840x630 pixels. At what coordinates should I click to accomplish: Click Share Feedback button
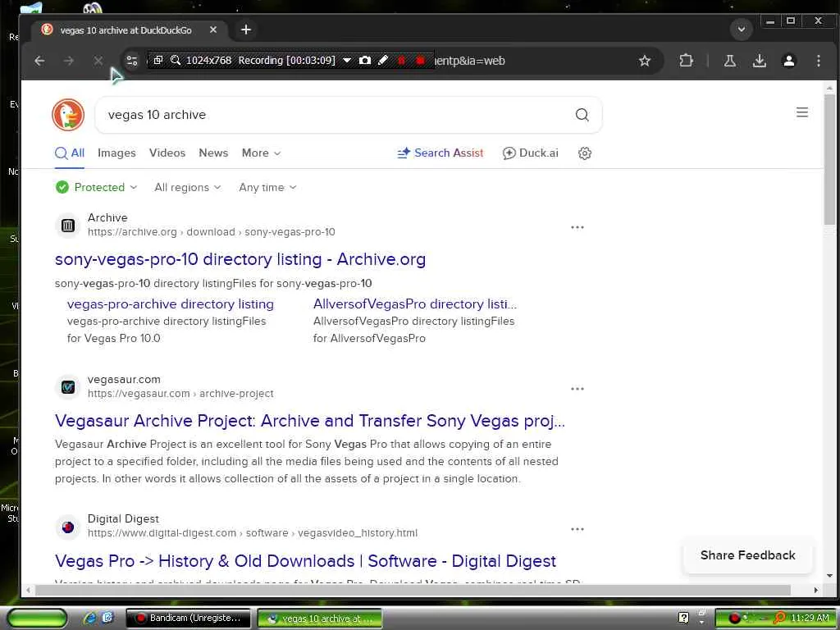(x=747, y=555)
